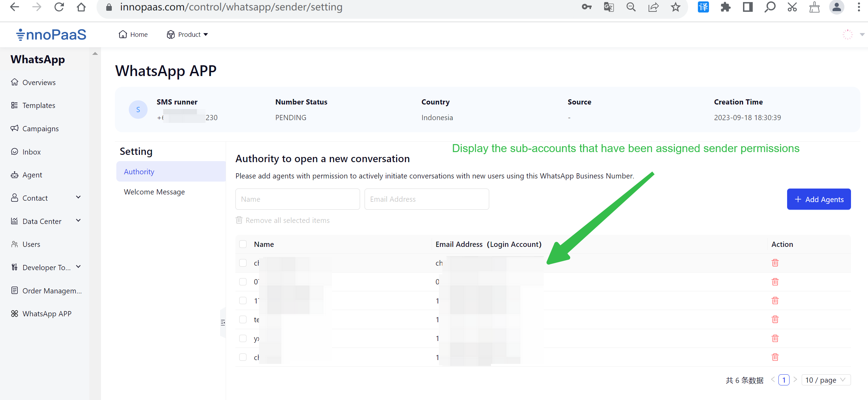868x400 pixels.
Task: Open Templates in the sidebar
Action: click(33, 105)
